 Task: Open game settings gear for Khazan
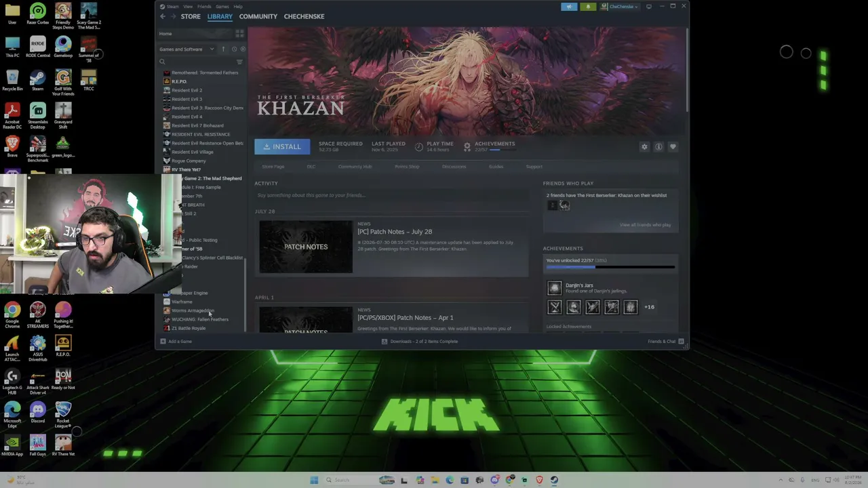(644, 146)
